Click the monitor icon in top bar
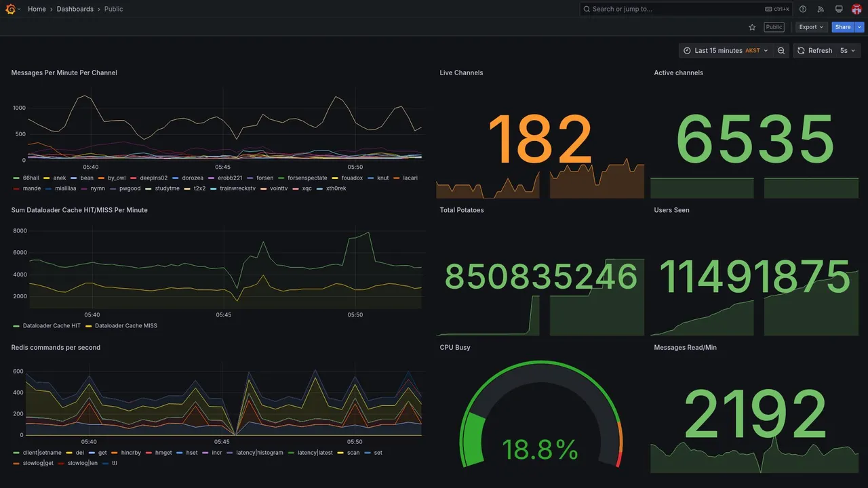This screenshot has width=868, height=488. click(839, 9)
